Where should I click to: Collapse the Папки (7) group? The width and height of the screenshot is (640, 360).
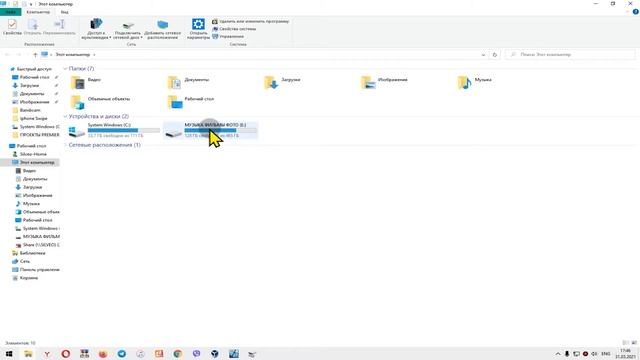coord(65,69)
